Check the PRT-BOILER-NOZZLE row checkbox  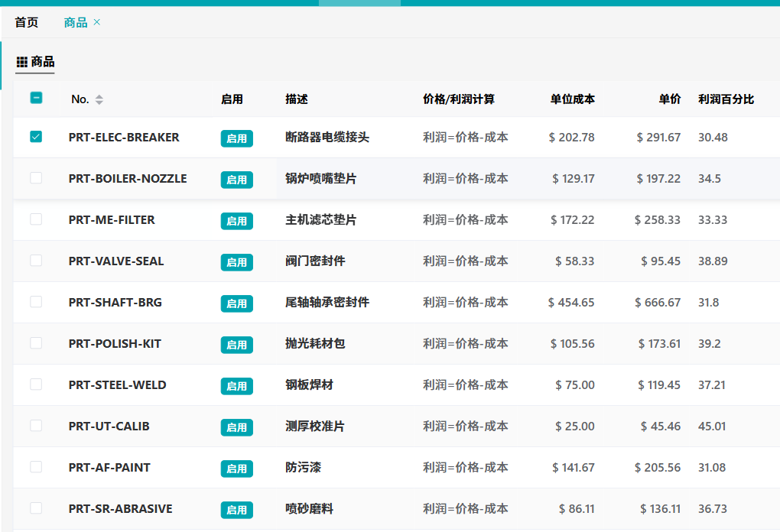(x=36, y=178)
